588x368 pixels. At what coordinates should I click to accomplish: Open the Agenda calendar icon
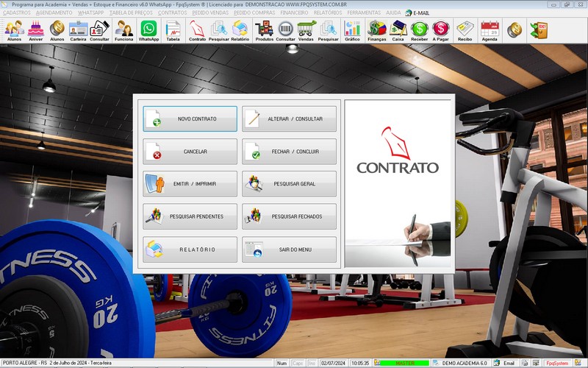pos(490,30)
